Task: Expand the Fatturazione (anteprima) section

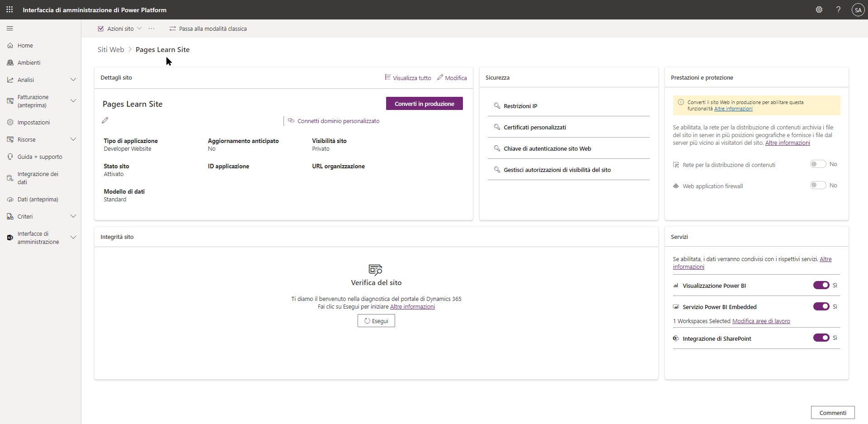Action: (x=73, y=100)
